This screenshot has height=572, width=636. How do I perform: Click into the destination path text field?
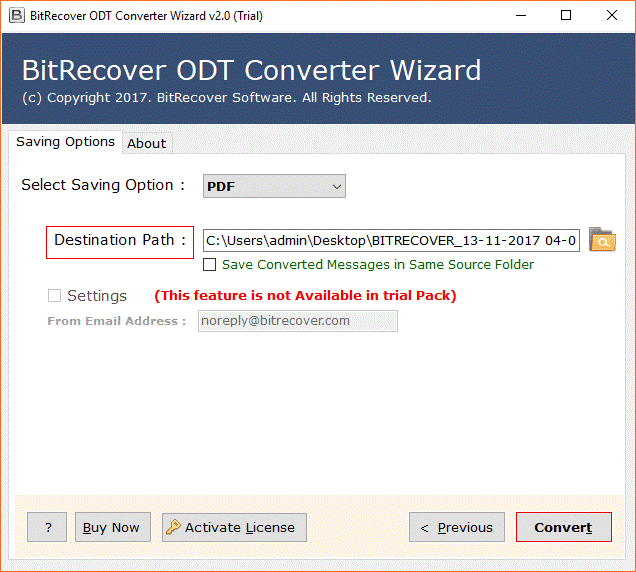[x=391, y=241]
